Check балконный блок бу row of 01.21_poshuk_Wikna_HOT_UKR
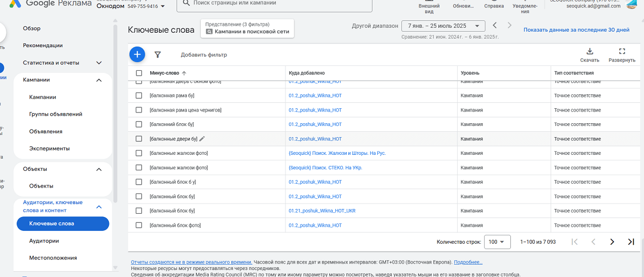Image resolution: width=644 pixels, height=277 pixels. tap(139, 211)
